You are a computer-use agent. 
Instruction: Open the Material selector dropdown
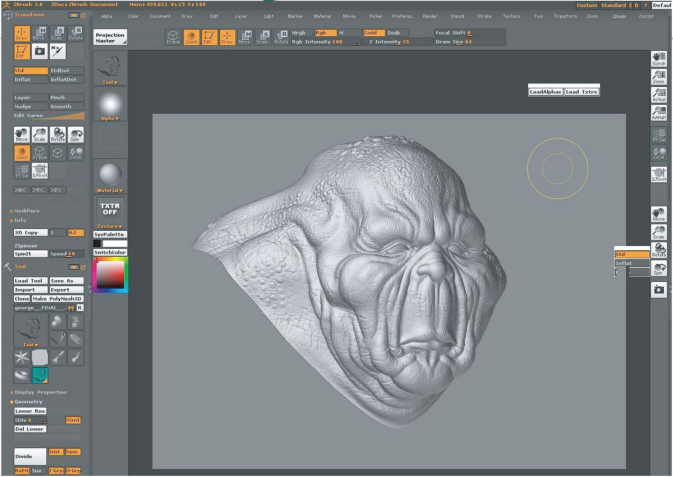click(109, 189)
